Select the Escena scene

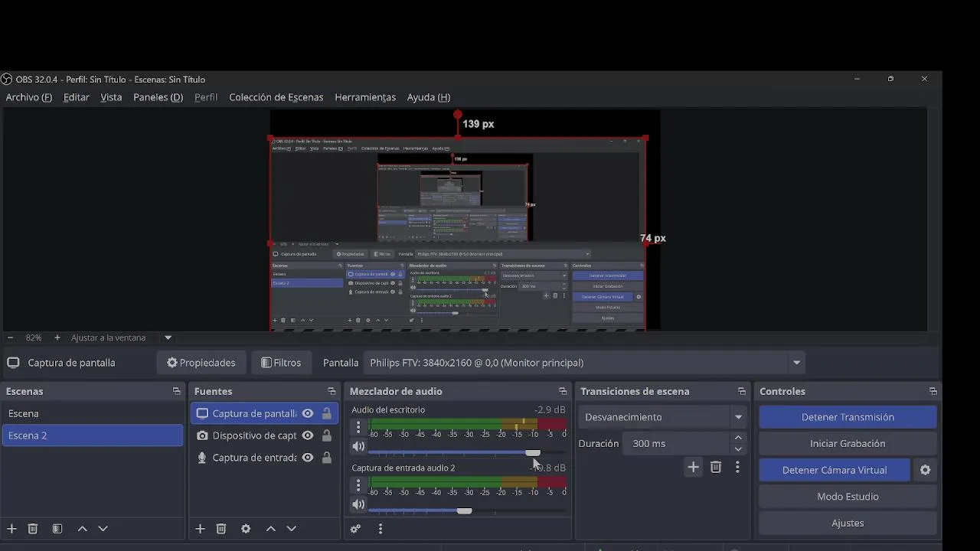(93, 413)
